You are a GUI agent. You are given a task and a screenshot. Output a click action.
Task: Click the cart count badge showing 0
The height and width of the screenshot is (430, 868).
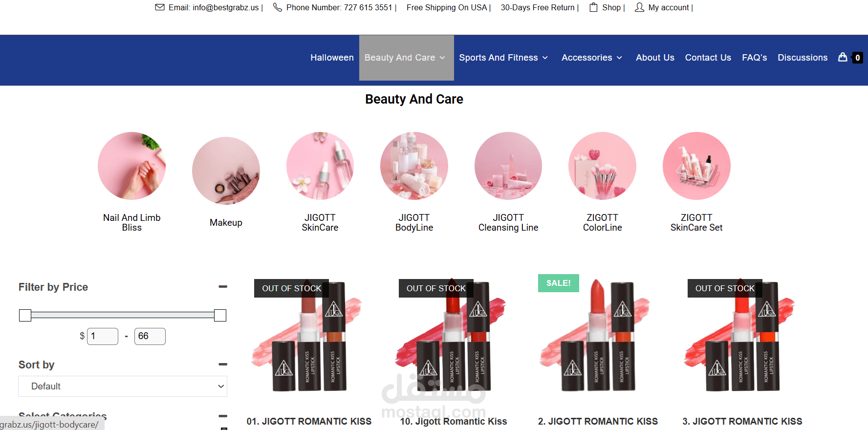pos(857,58)
